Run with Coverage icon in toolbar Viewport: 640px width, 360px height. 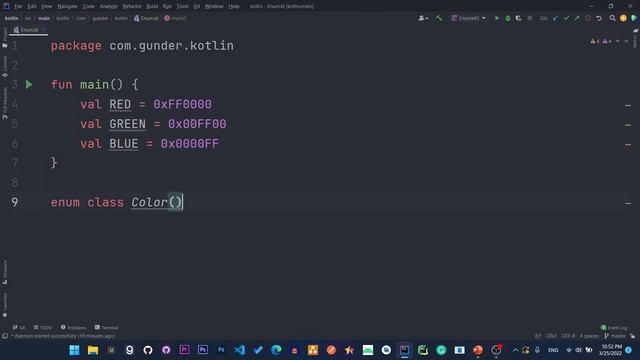point(518,18)
